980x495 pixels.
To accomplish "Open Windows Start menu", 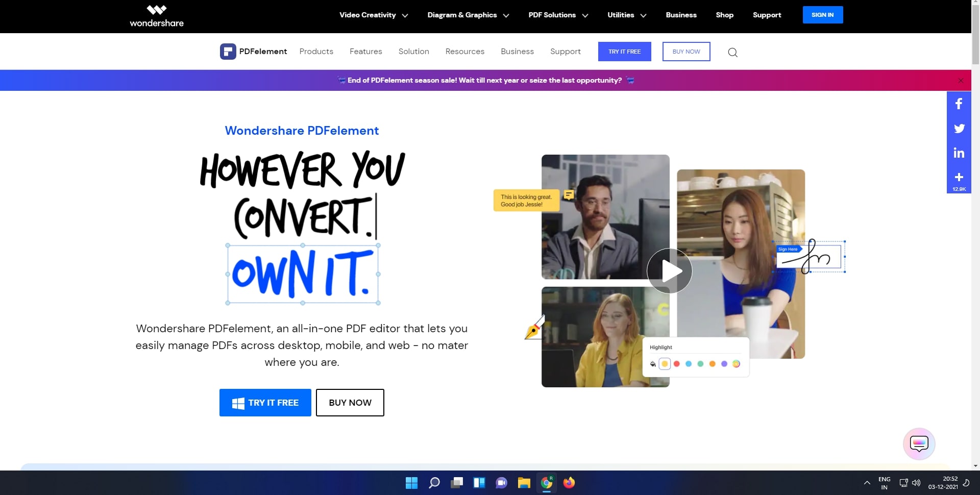I will pyautogui.click(x=411, y=483).
